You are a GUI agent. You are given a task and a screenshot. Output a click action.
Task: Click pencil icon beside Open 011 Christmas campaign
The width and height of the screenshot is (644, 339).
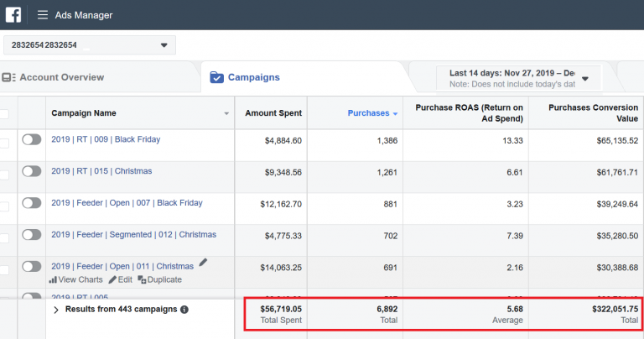[203, 263]
